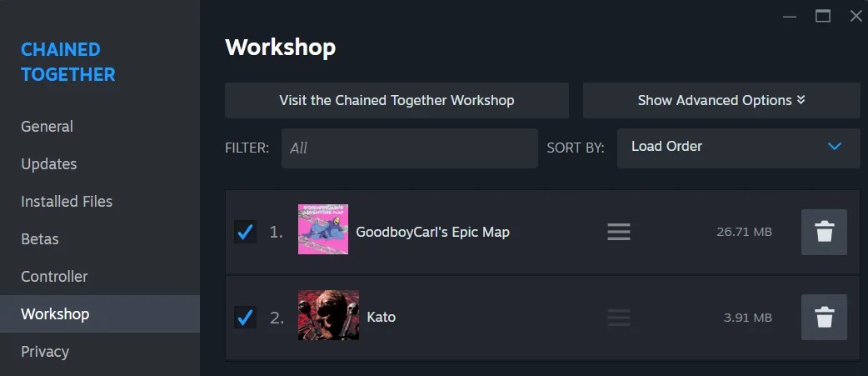Open the Installed Files section
This screenshot has height=376, width=868.
67,202
